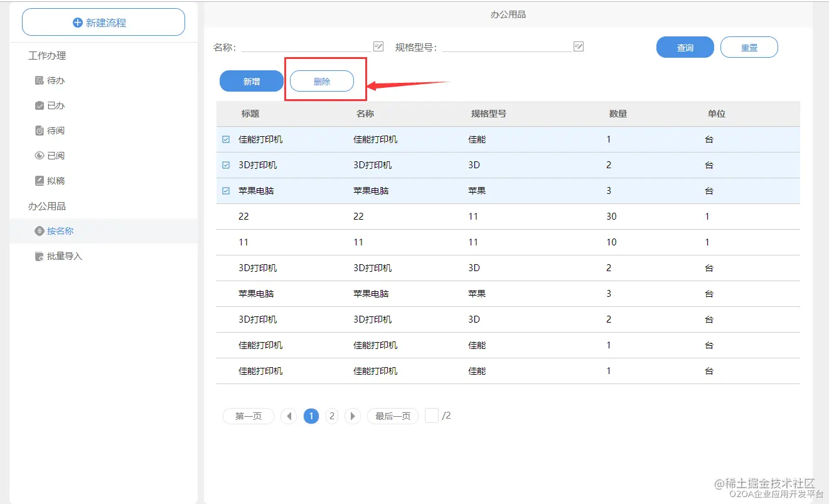
Task: Click the 待办 sidebar icon
Action: (x=39, y=80)
